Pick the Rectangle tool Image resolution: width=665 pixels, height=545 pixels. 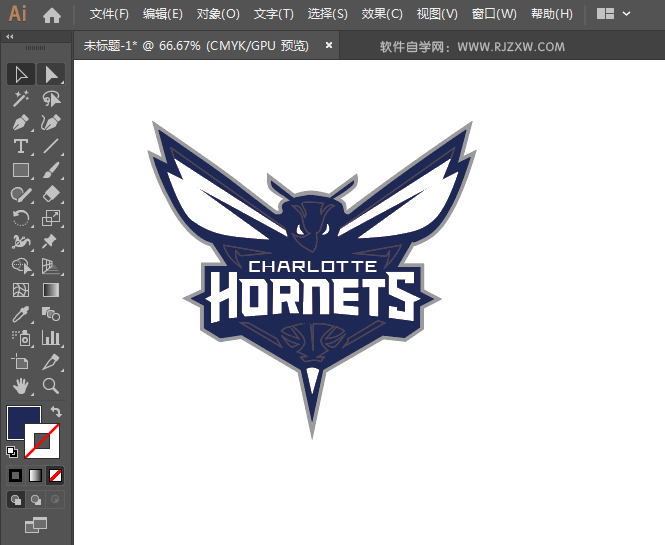click(21, 170)
